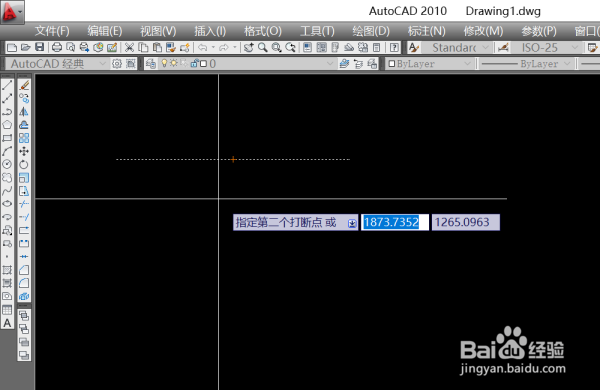Select the Trim tool
The width and height of the screenshot is (600, 390).
24,204
